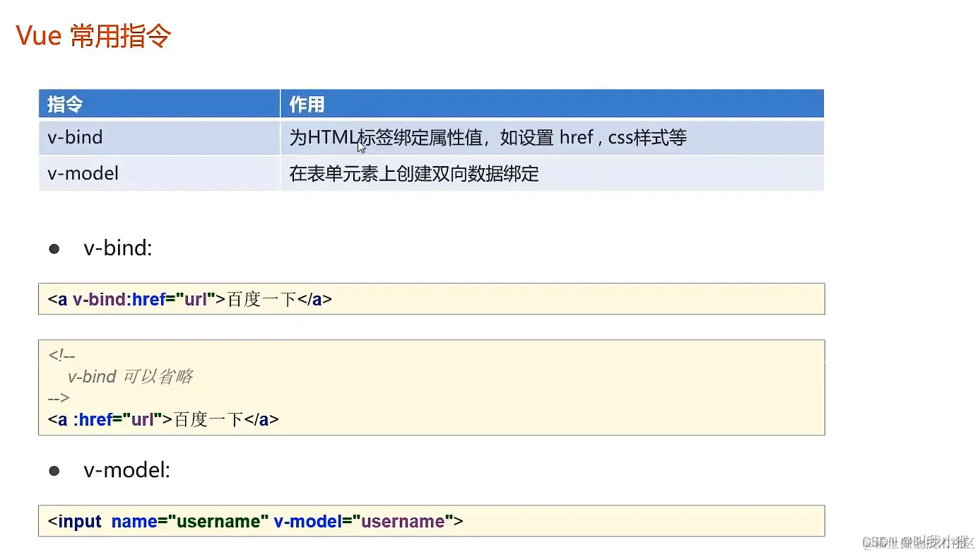Click "在表单元素上创建双向数据绑定" cell
This screenshot has height=555, width=980.
[413, 173]
